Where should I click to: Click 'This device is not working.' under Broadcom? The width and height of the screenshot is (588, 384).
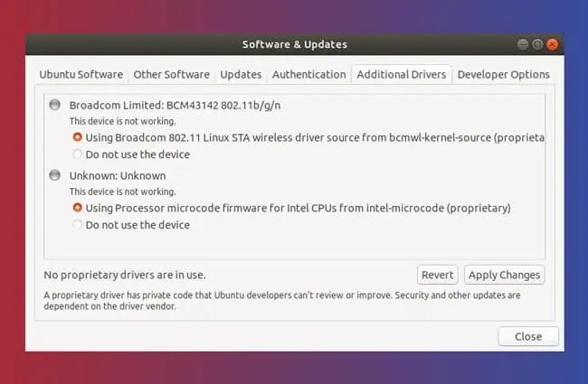122,121
